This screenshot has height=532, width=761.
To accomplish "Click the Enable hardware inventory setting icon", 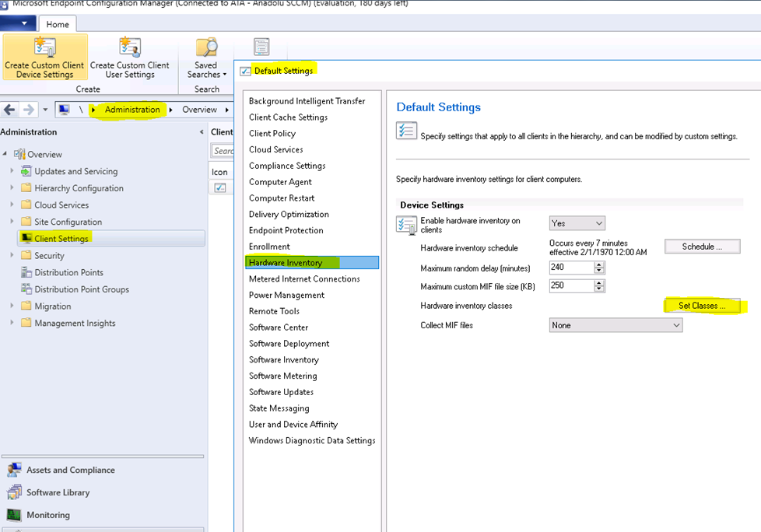I will click(407, 225).
